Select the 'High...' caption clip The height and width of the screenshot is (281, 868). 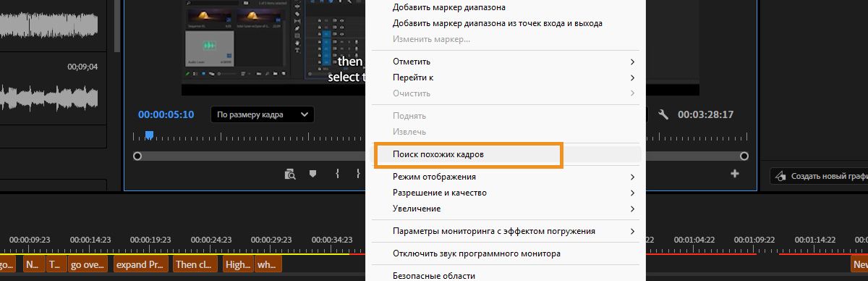click(238, 264)
